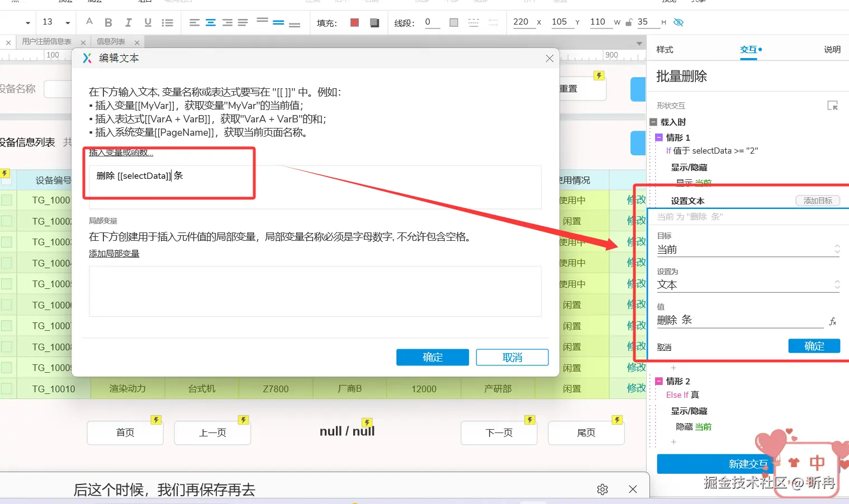Check the TG_10010 row checkbox
Viewport: 849px width, 504px height.
pyautogui.click(x=7, y=388)
